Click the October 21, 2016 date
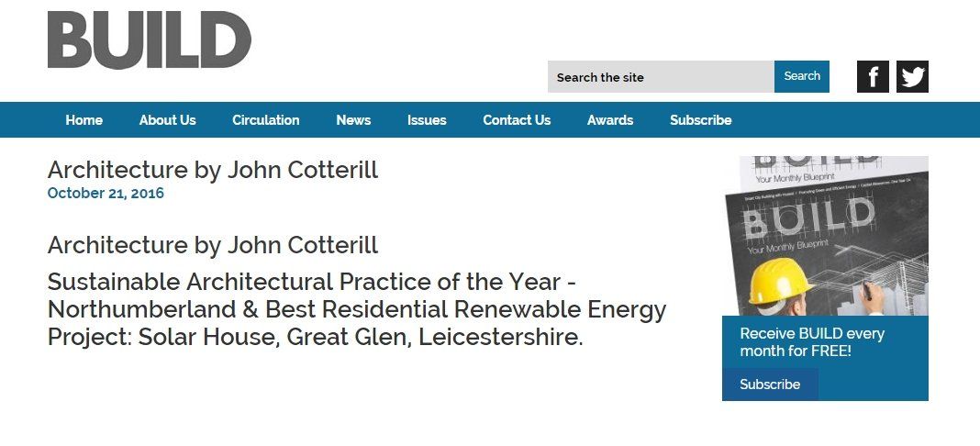Image resolution: width=980 pixels, height=446 pixels. 106,193
